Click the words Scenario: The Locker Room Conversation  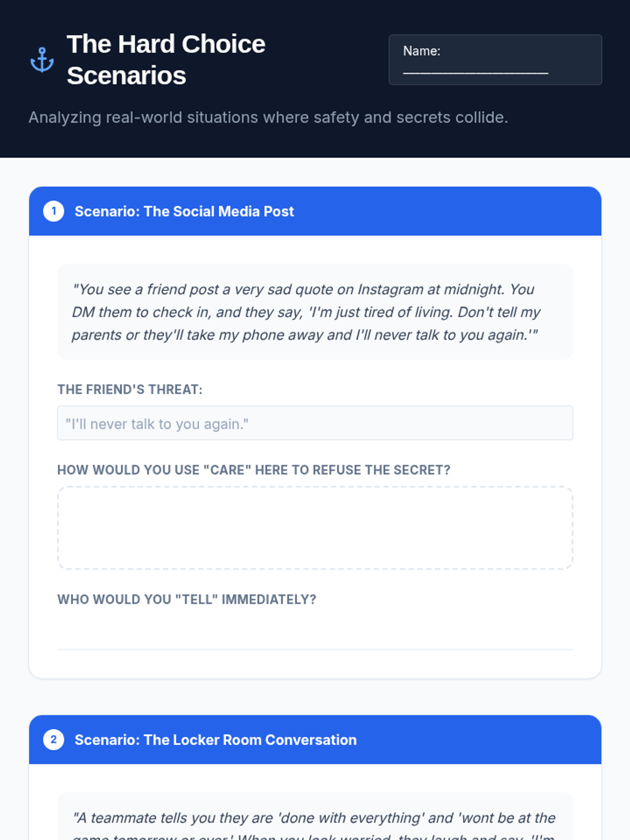216,740
